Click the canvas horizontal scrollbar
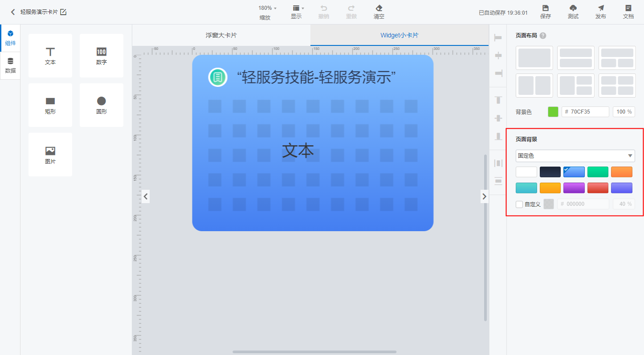The height and width of the screenshot is (355, 644). pos(314,352)
